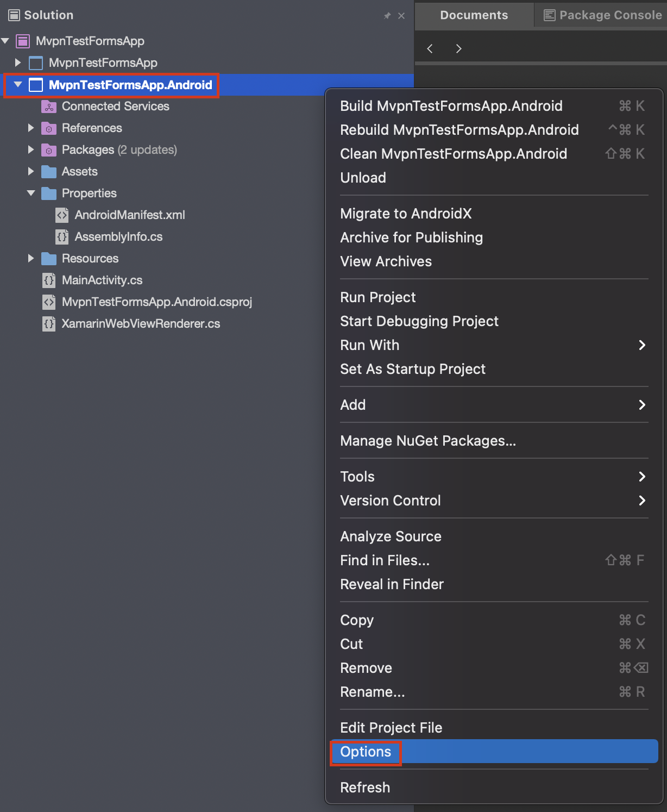This screenshot has height=812, width=667.
Task: Choose Options from context menu
Action: pos(366,752)
